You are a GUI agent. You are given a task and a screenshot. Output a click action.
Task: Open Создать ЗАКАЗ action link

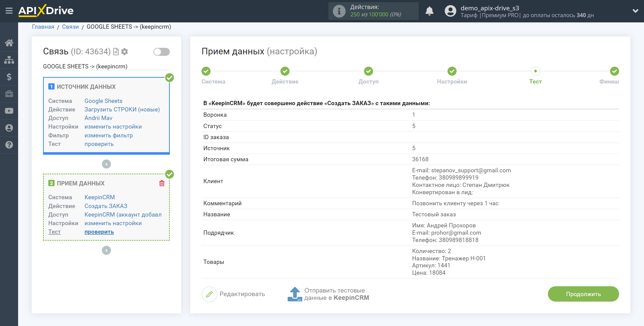click(106, 206)
